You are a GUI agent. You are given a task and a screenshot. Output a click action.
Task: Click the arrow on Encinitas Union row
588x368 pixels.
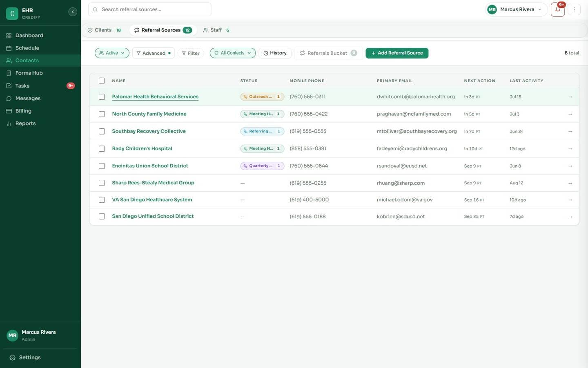coord(570,166)
